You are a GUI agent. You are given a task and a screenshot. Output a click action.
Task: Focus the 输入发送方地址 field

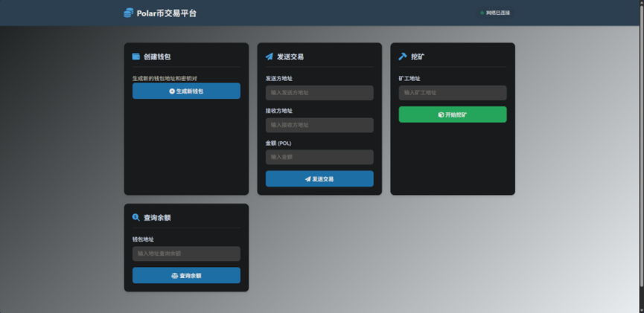(319, 93)
